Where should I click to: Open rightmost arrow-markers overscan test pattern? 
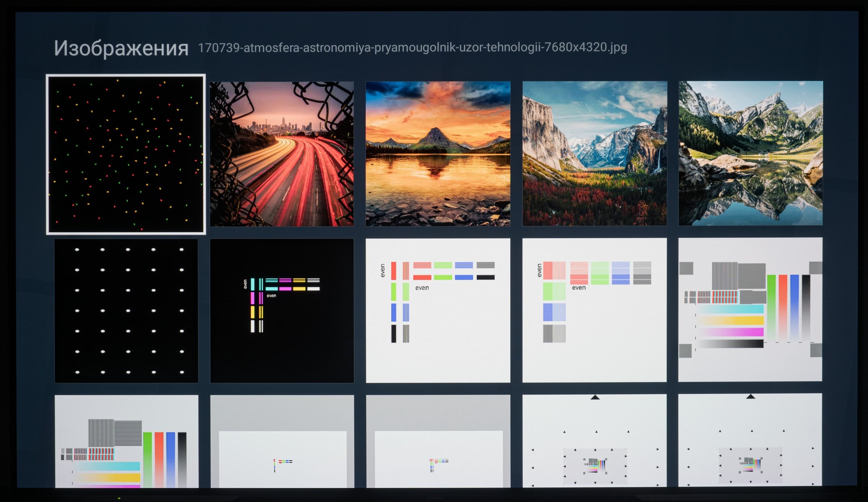pyautogui.click(x=750, y=440)
